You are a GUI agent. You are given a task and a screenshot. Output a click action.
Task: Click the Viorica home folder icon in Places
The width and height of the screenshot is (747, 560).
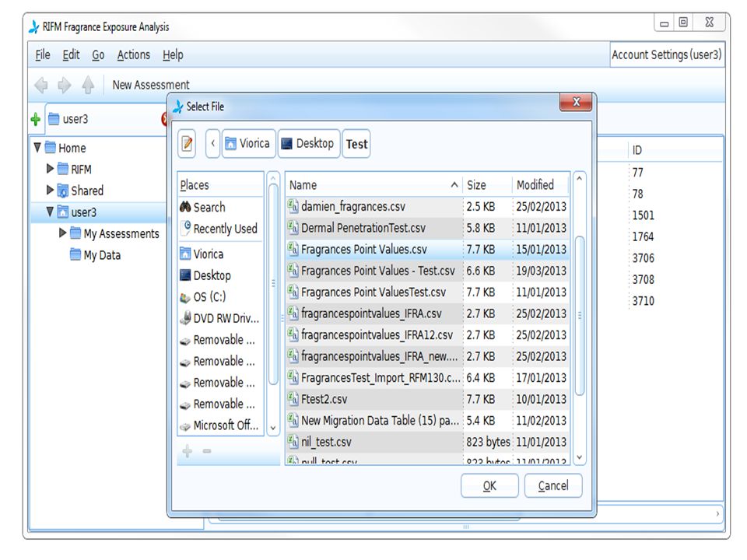click(x=185, y=254)
